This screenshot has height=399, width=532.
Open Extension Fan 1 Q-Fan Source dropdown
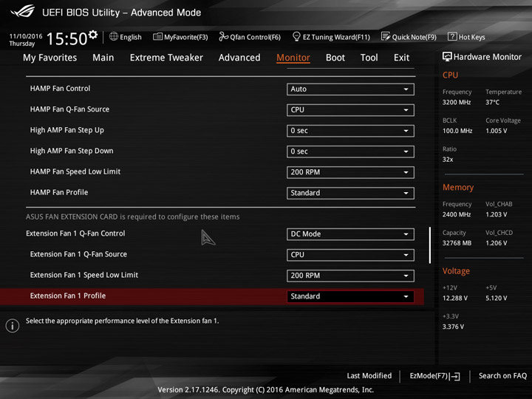350,255
